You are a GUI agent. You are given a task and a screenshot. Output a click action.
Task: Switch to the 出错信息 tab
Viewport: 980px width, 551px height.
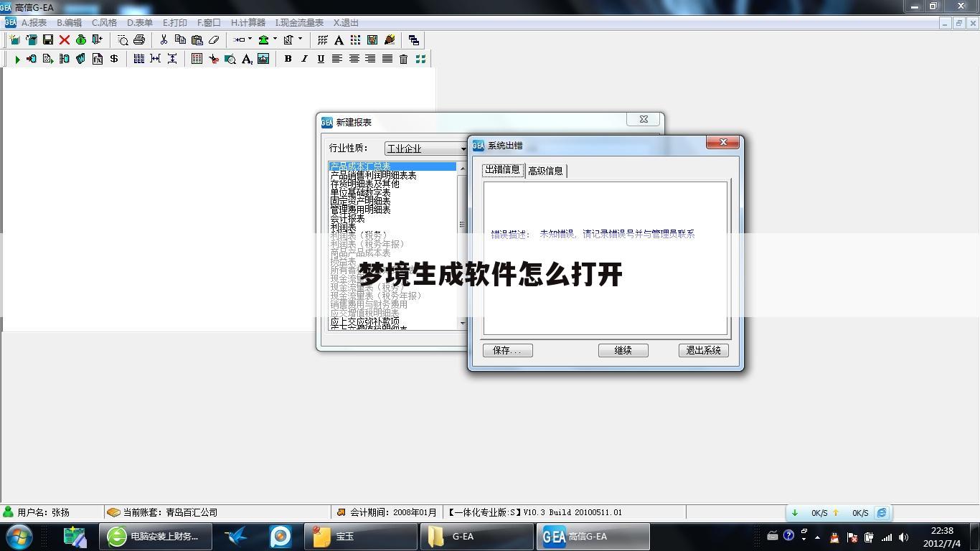pos(503,169)
